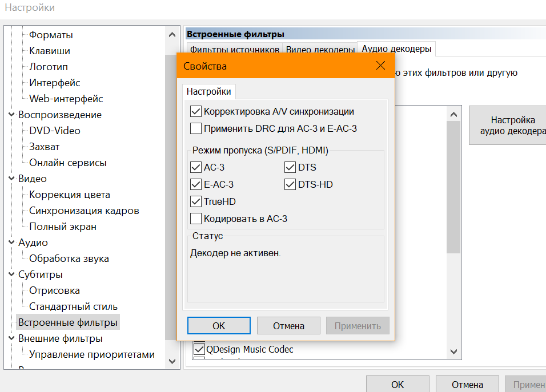The height and width of the screenshot is (392, 546).
Task: Uncheck the TrueHD passthrough checkbox
Action: click(196, 201)
